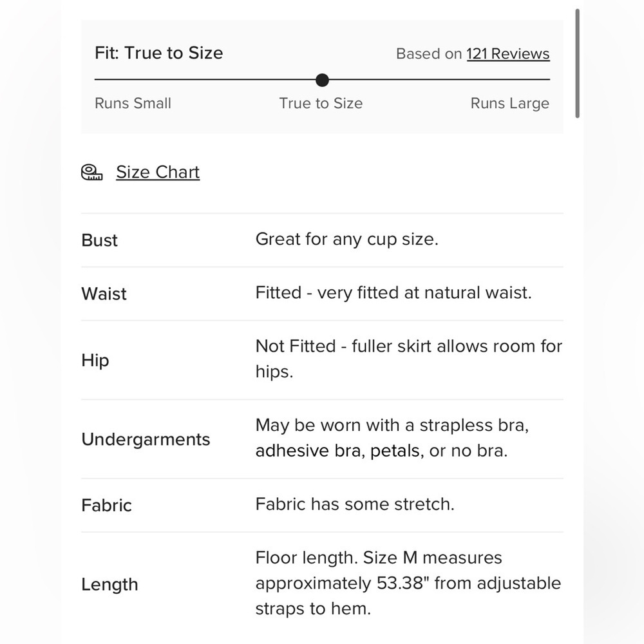
Task: Click the 'Fabric has some stretch' text
Action: pyautogui.click(x=355, y=504)
